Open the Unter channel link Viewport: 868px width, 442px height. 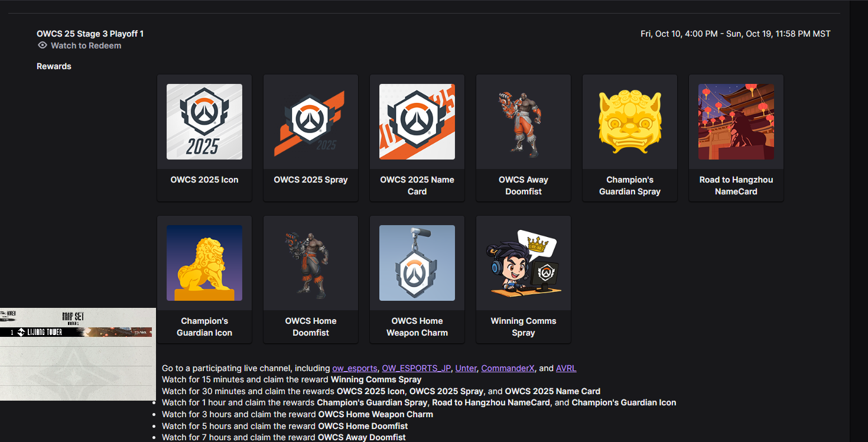[x=466, y=368]
